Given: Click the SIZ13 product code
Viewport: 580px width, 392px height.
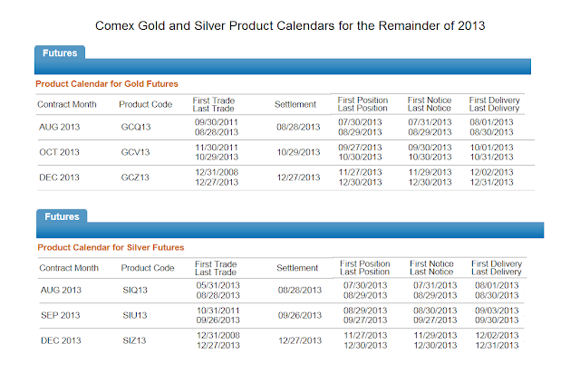Looking at the screenshot, I should (137, 341).
